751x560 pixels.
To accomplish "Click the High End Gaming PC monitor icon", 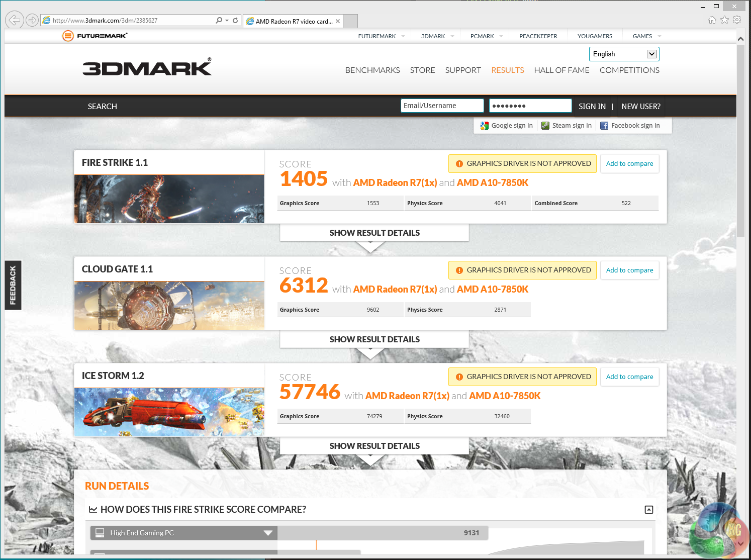I will click(100, 533).
